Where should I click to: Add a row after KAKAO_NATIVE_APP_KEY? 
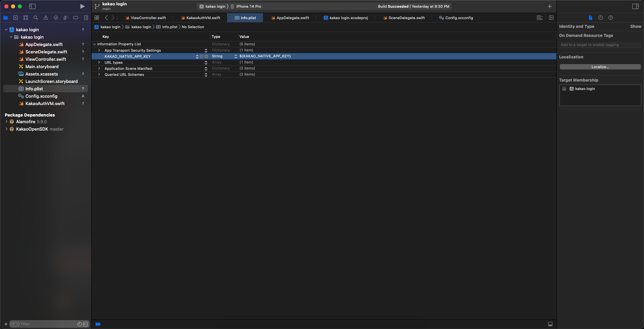(202, 56)
